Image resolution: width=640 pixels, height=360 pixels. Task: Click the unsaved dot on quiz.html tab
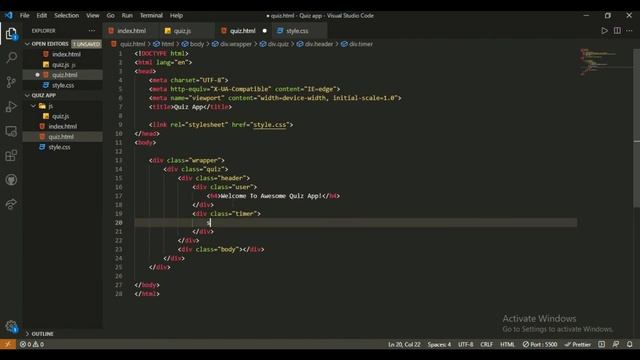point(264,31)
